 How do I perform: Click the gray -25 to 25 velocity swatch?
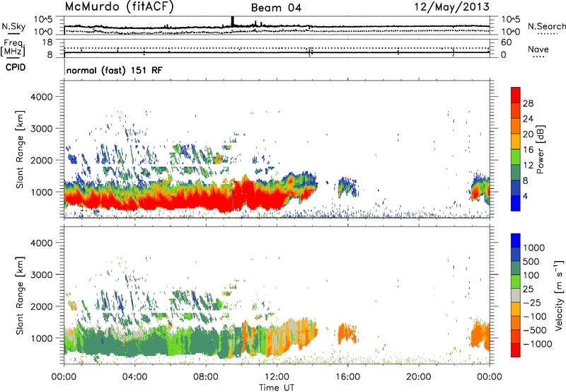[x=516, y=295]
